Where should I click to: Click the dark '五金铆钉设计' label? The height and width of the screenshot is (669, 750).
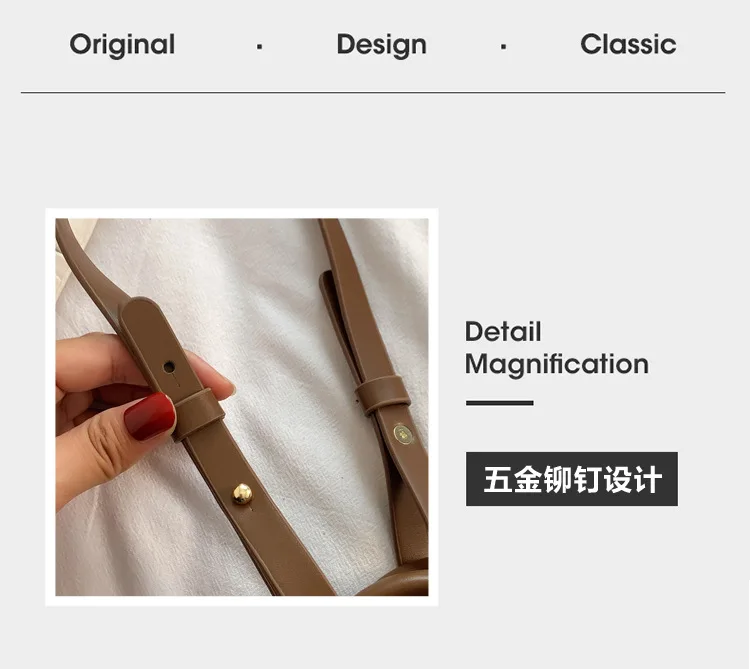click(572, 479)
